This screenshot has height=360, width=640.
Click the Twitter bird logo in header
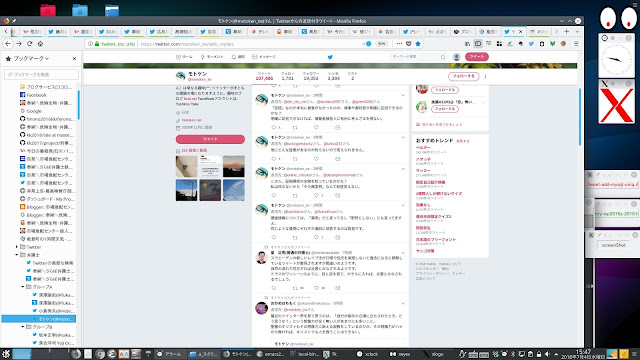pos(330,57)
